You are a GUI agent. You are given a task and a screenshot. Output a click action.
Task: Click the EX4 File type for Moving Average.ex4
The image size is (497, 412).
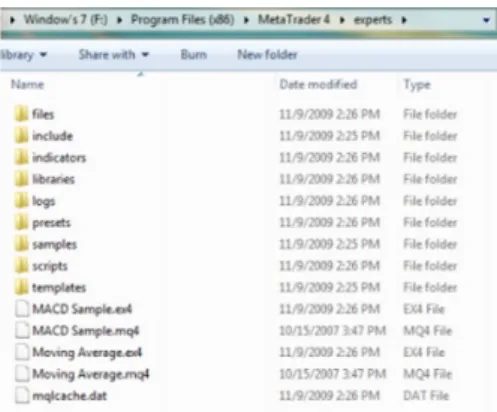(424, 352)
